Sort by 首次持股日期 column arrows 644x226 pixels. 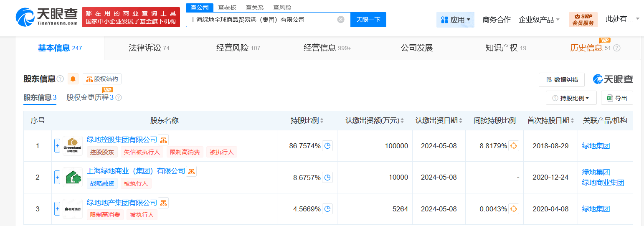tap(573, 121)
